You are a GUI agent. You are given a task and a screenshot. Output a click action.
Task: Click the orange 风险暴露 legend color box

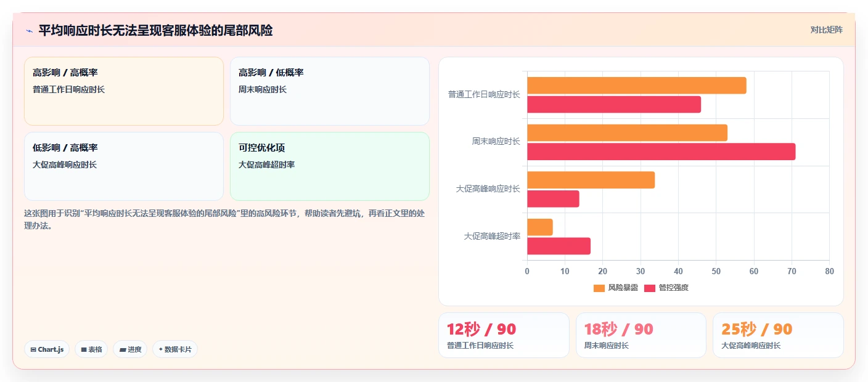point(599,288)
